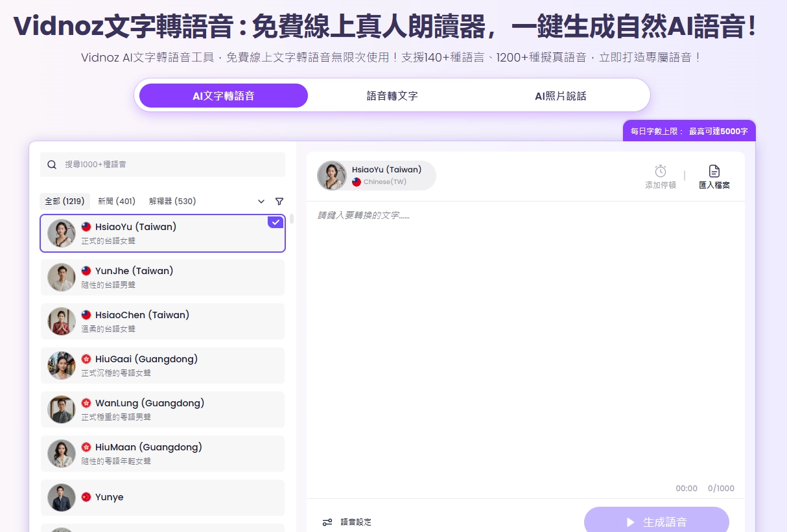Viewport: 787px width, 532px height.
Task: Click the description 隨性的台語男聲
Action: [108, 285]
